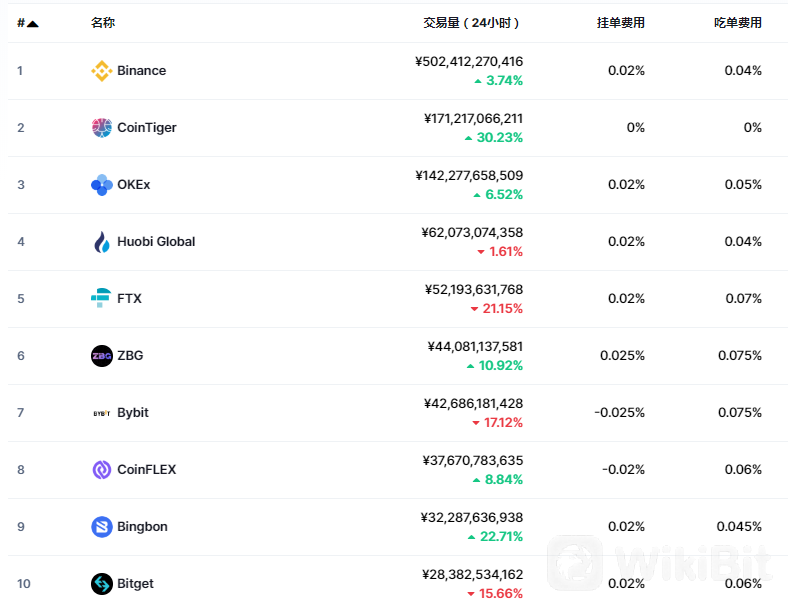The image size is (788, 611).
Task: Click the OKEx logo icon
Action: click(x=101, y=185)
